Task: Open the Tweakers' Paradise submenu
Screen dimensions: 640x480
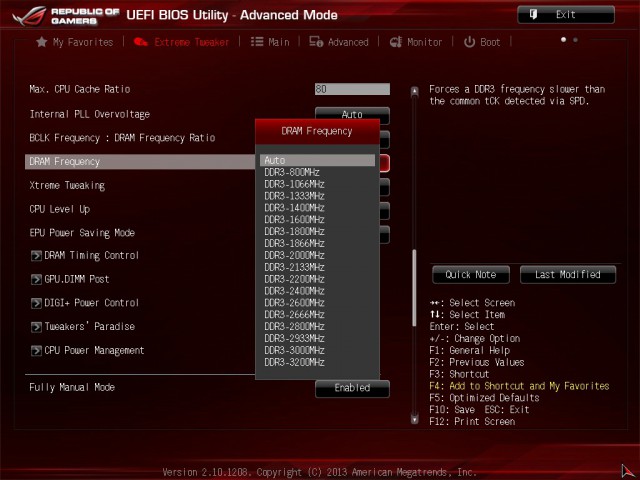Action: [83, 327]
